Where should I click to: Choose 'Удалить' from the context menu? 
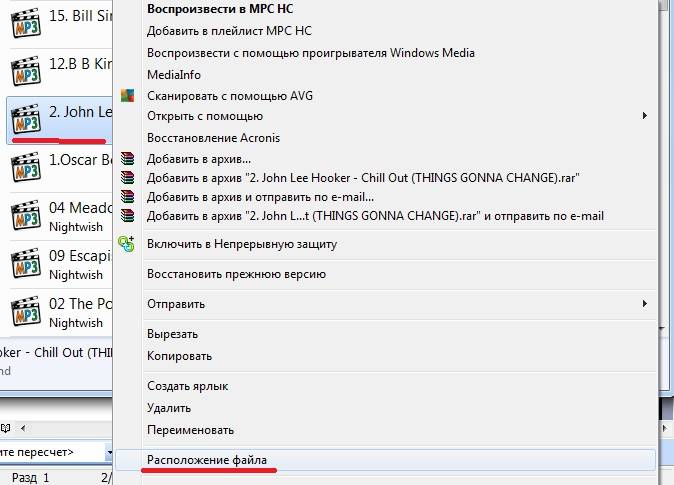click(x=171, y=408)
